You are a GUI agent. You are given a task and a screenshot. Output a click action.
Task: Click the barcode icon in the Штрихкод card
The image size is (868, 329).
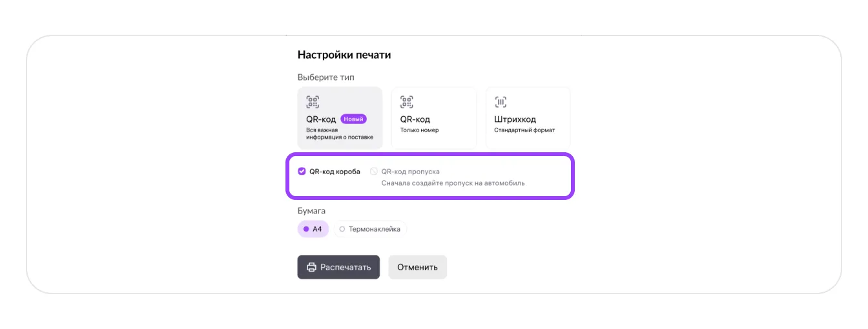click(x=501, y=102)
